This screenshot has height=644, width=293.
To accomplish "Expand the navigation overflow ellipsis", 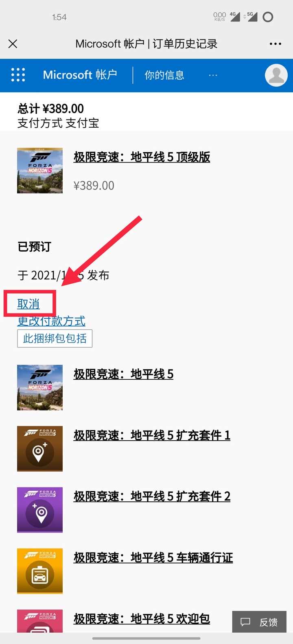I will [213, 75].
